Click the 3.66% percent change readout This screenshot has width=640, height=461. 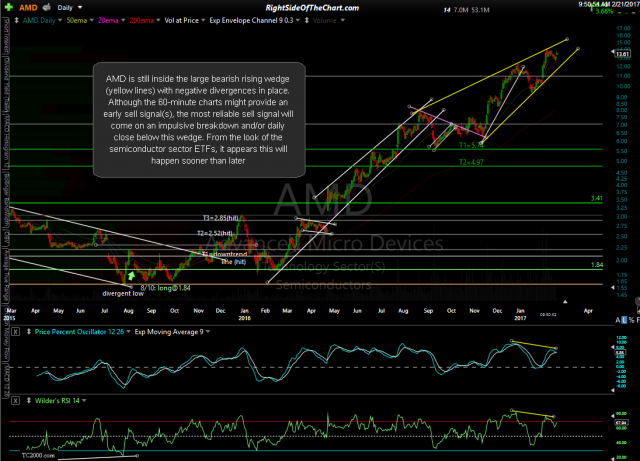604,11
